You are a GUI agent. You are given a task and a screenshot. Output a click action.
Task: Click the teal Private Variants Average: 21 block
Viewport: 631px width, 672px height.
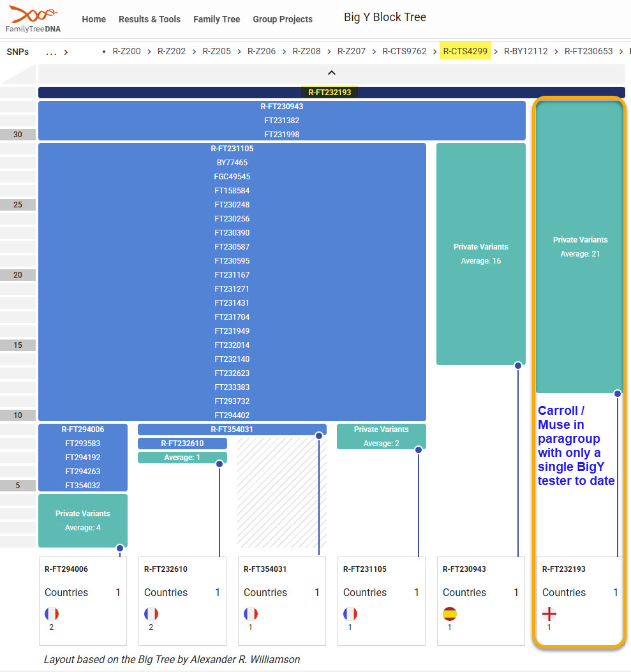(x=580, y=246)
